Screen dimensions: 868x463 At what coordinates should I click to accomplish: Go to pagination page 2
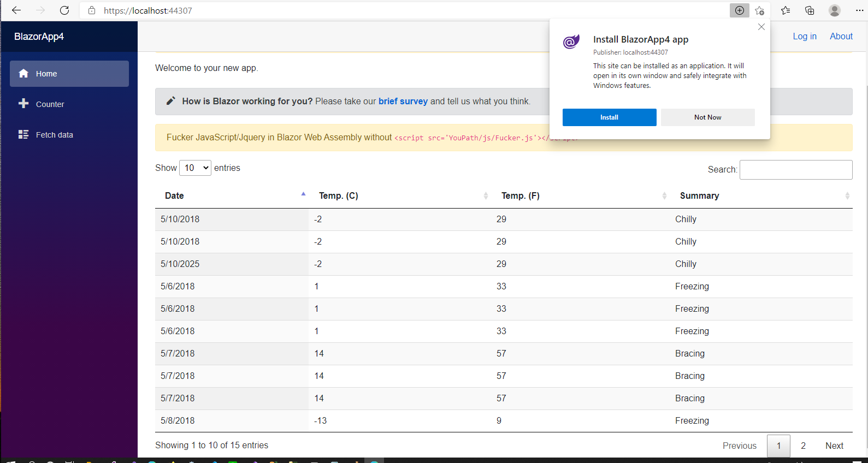click(x=803, y=446)
